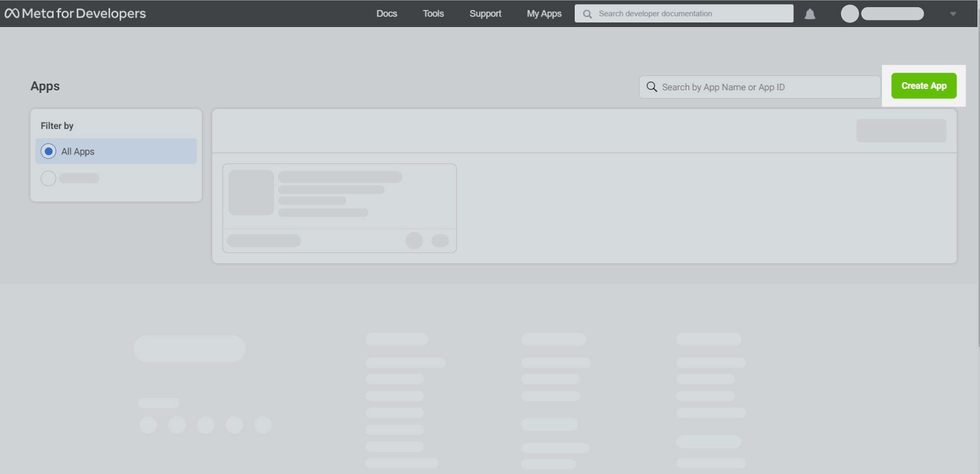The image size is (980, 474).
Task: Click the right circular icon on the app card
Action: pyautogui.click(x=440, y=240)
